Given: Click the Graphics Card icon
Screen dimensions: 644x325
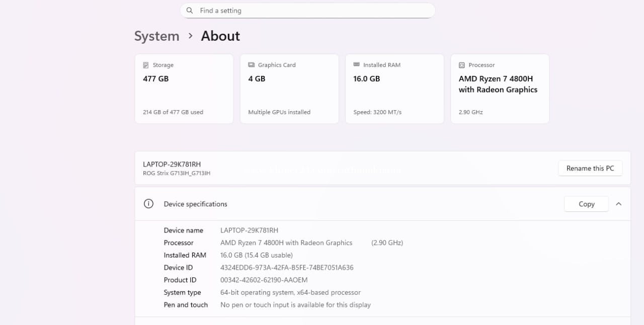Looking at the screenshot, I should (251, 65).
